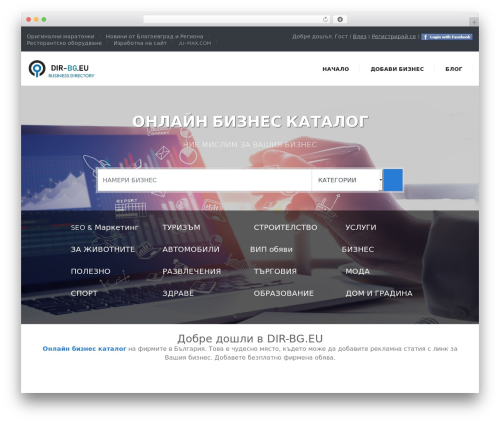Open the JU-MAX.COM link
This screenshot has width=500, height=423.
[194, 43]
